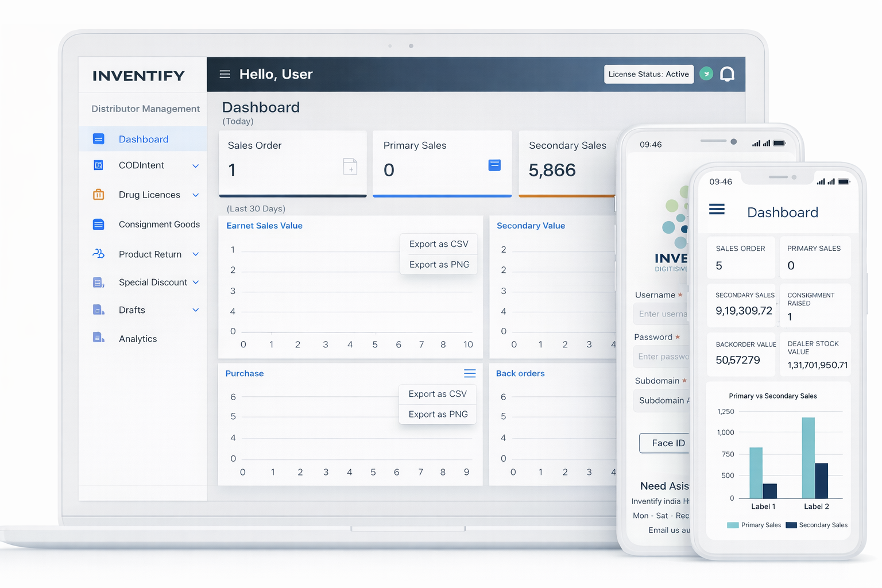The height and width of the screenshot is (588, 882).
Task: Tap the Face ID button
Action: pyautogui.click(x=665, y=443)
